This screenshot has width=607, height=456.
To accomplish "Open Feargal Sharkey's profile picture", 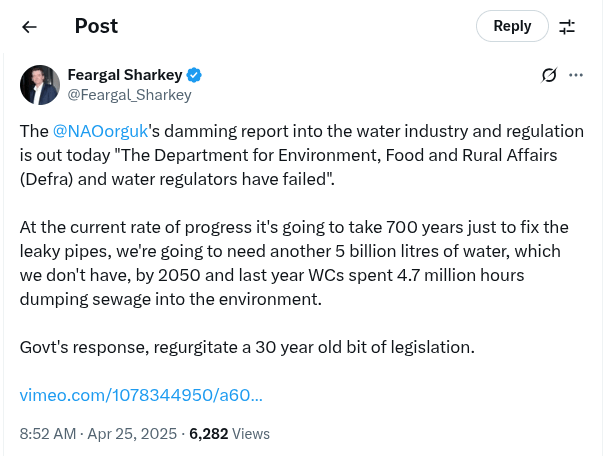I will 39,85.
